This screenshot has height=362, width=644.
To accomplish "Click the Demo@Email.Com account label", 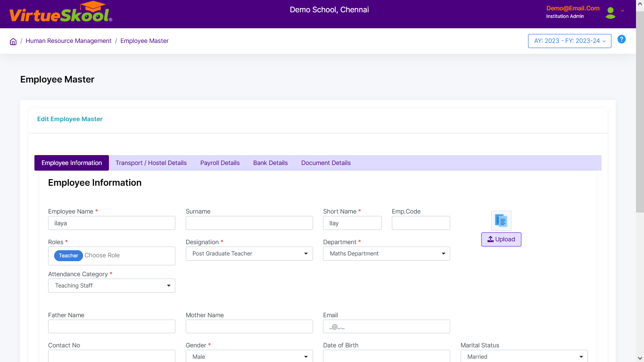I will point(573,8).
